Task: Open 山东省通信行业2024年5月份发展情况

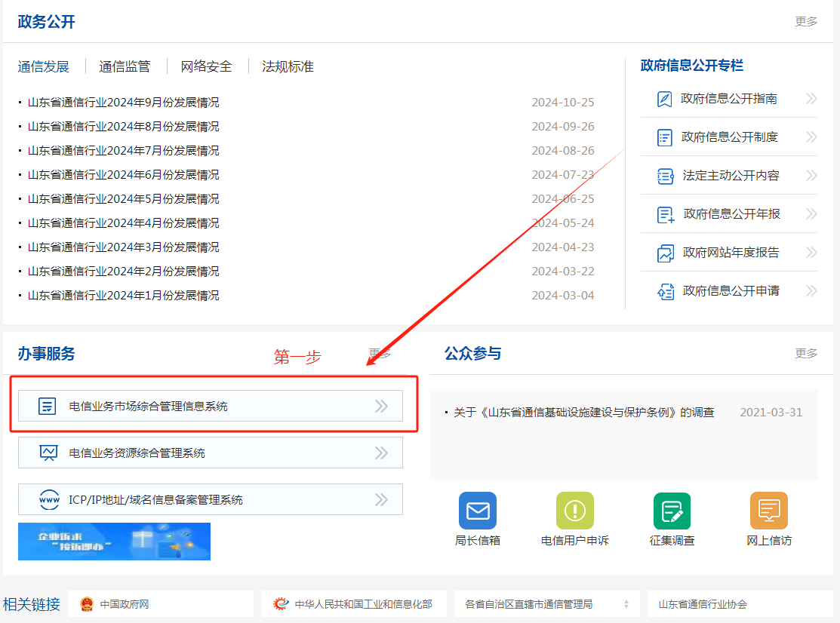Action: coord(123,198)
